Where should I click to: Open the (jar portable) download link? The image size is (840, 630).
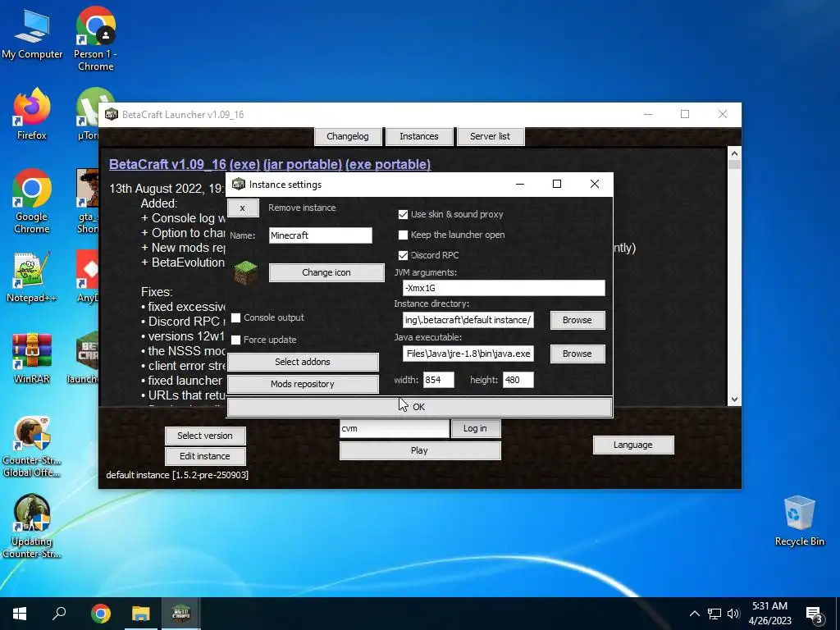(303, 164)
